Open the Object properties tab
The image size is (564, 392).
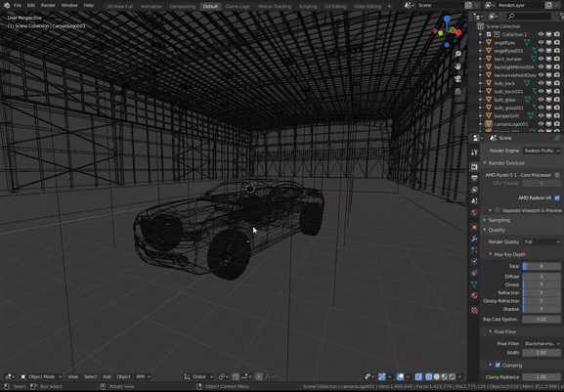coord(474,227)
